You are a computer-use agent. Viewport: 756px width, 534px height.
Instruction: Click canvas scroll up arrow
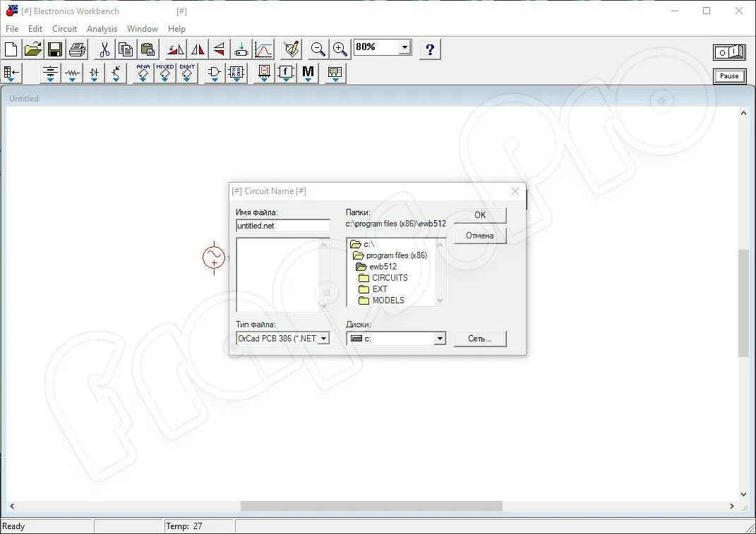743,114
